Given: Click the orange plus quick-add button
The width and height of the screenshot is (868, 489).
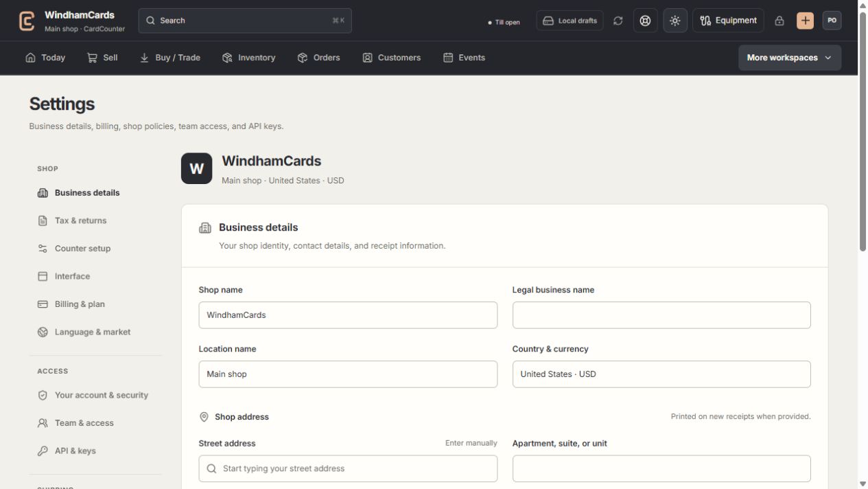Looking at the screenshot, I should tap(805, 21).
